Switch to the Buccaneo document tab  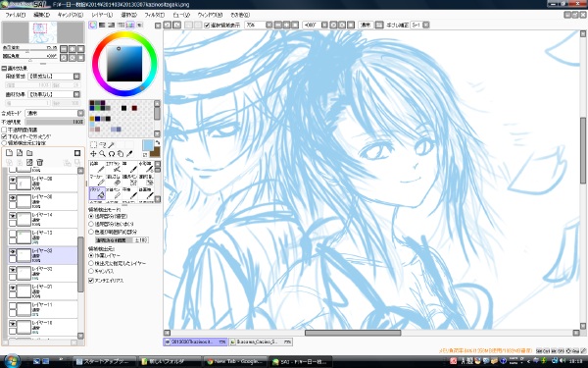[261, 342]
